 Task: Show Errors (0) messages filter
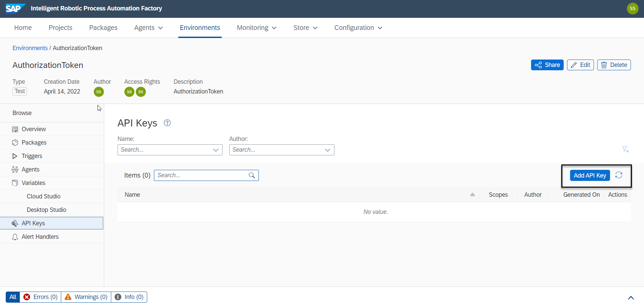click(x=41, y=297)
